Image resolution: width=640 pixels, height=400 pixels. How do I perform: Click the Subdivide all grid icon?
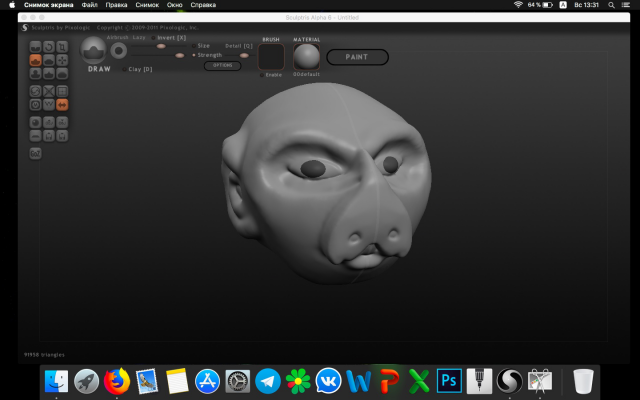click(62, 91)
